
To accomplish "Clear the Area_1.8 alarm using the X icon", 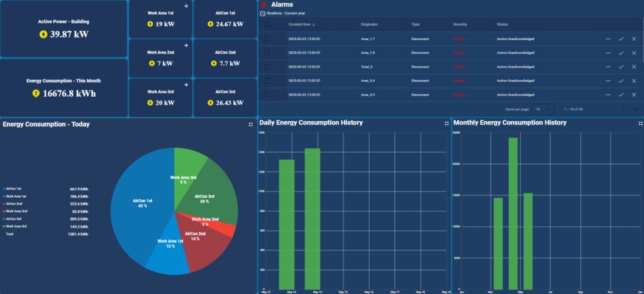I will point(634,53).
